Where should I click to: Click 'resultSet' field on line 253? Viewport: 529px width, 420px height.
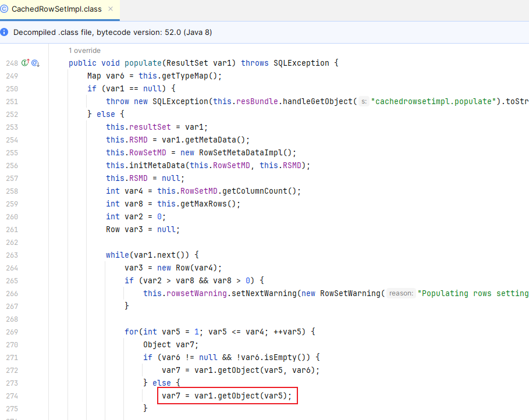[150, 127]
